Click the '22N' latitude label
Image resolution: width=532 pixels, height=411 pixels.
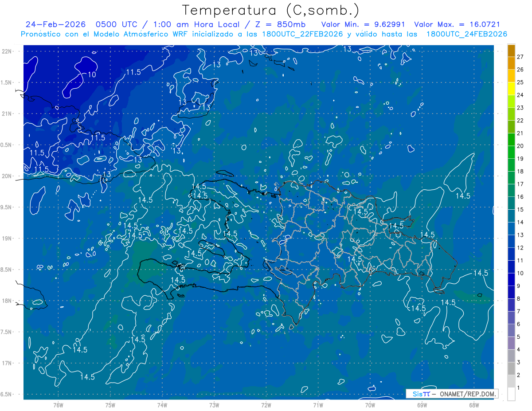[8, 51]
